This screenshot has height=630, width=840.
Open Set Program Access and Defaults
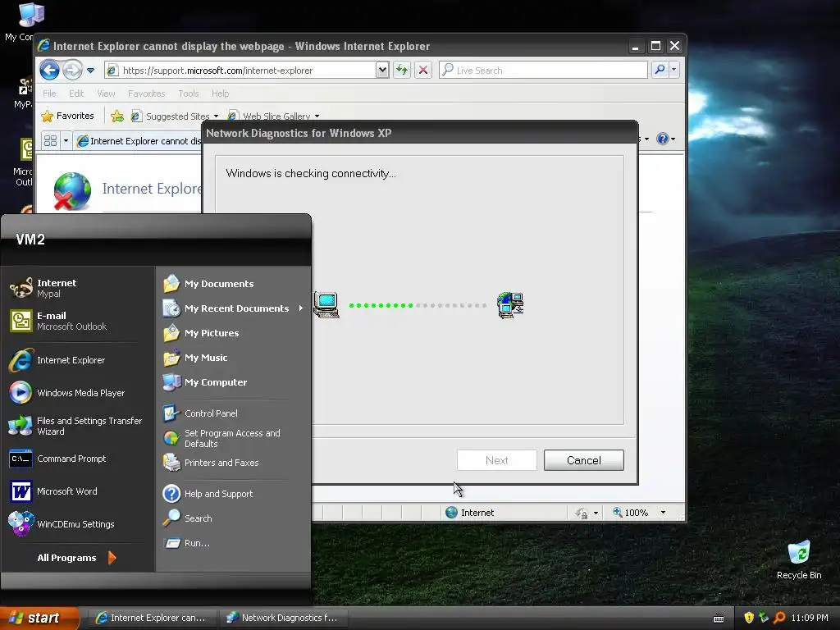pos(233,438)
